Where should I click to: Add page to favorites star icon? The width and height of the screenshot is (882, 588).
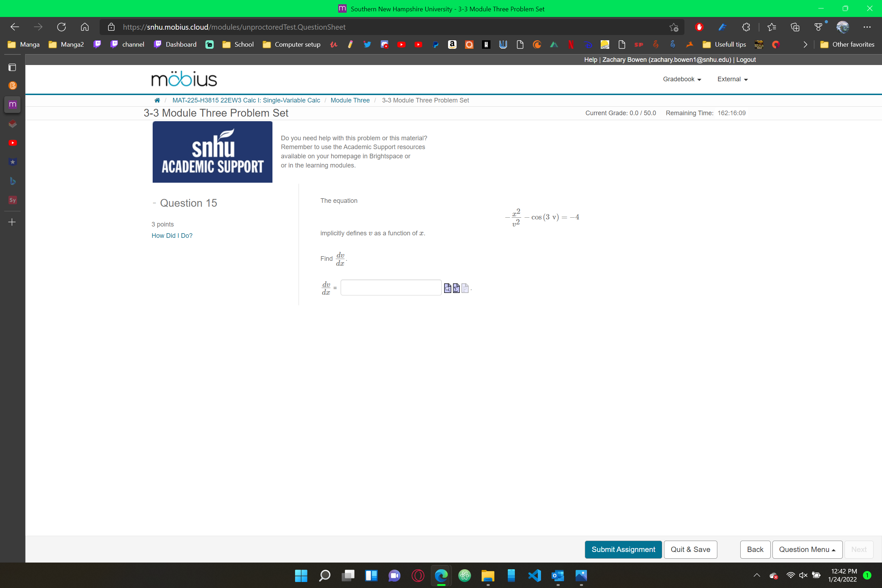click(x=674, y=27)
